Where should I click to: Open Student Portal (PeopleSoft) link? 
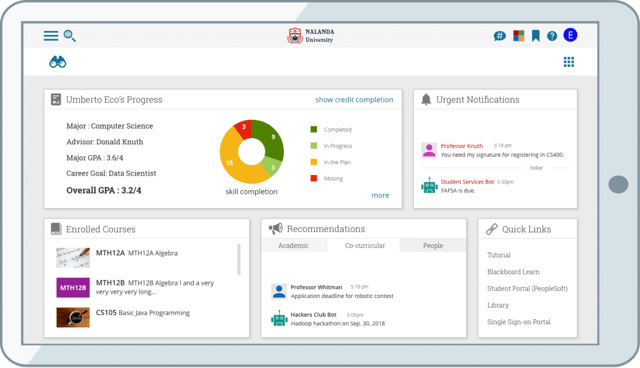[527, 288]
